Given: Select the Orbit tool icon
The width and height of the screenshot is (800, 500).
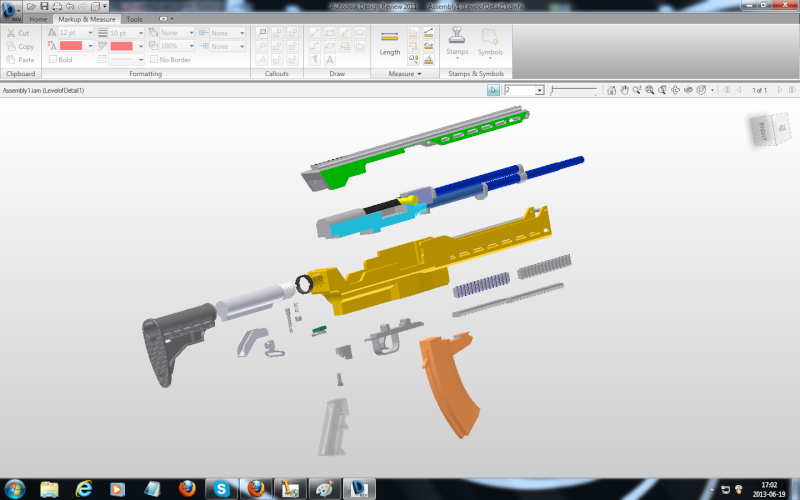Looking at the screenshot, I should pos(676,90).
